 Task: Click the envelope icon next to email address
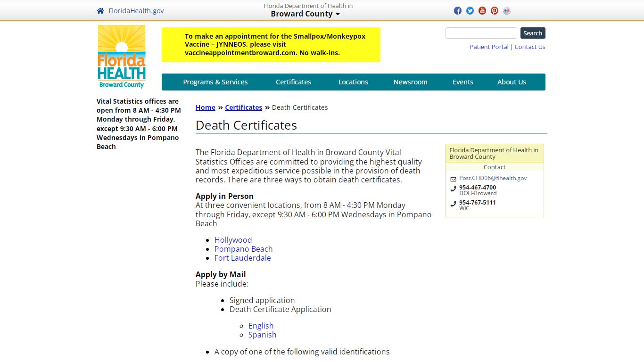point(453,179)
